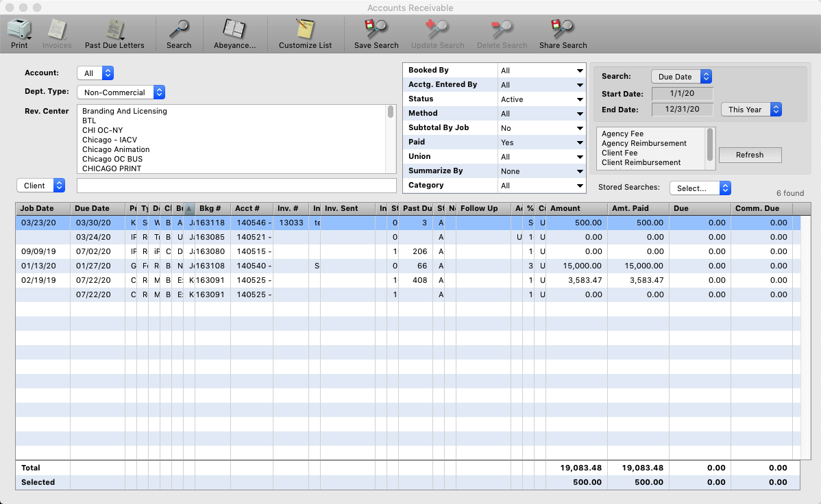821x504 pixels.
Task: Sort by Due Date column header
Action: [x=97, y=208]
